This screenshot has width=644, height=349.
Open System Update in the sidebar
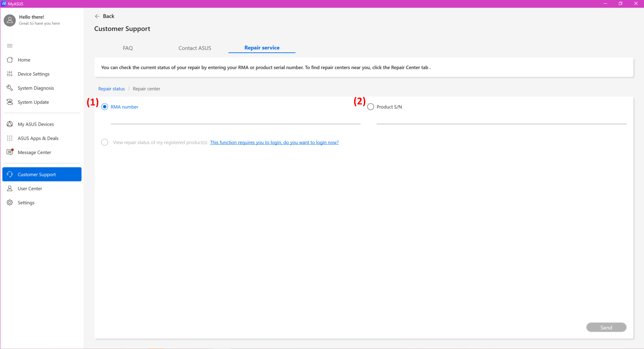(x=42, y=102)
